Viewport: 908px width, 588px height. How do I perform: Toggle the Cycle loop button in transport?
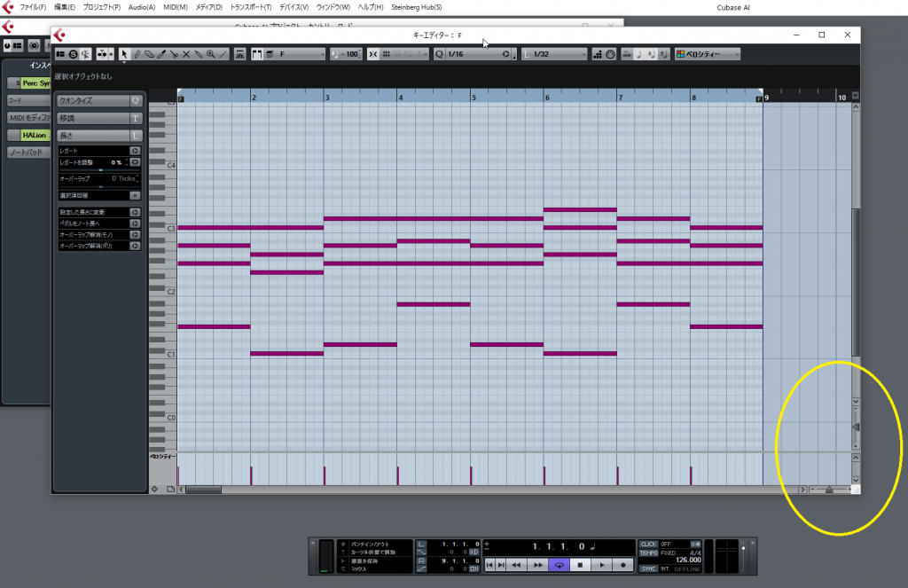tap(559, 565)
